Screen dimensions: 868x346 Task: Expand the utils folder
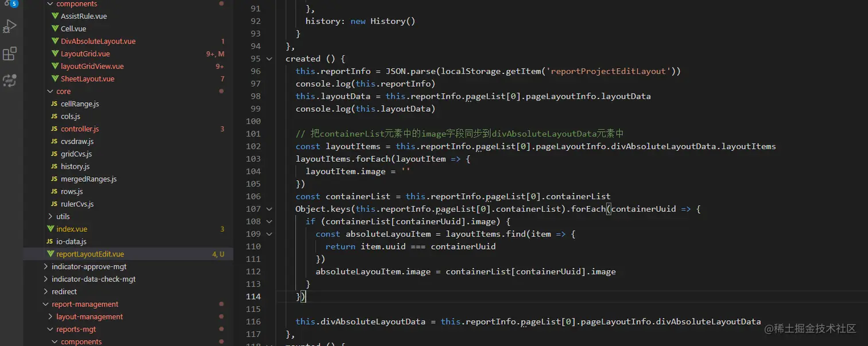[x=51, y=216]
